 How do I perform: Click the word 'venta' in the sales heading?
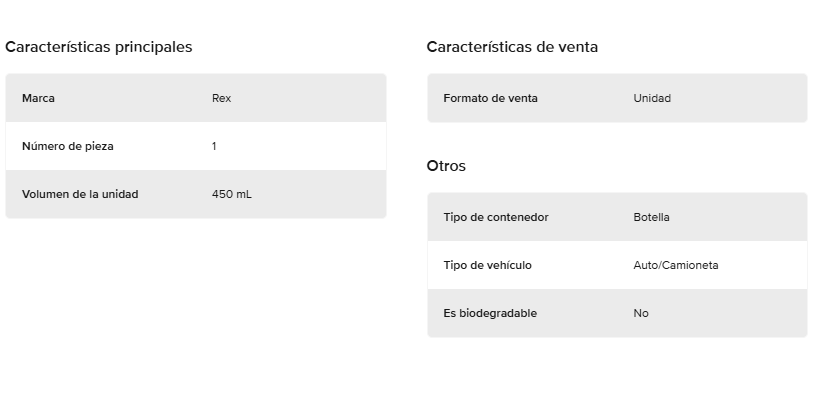tap(579, 47)
